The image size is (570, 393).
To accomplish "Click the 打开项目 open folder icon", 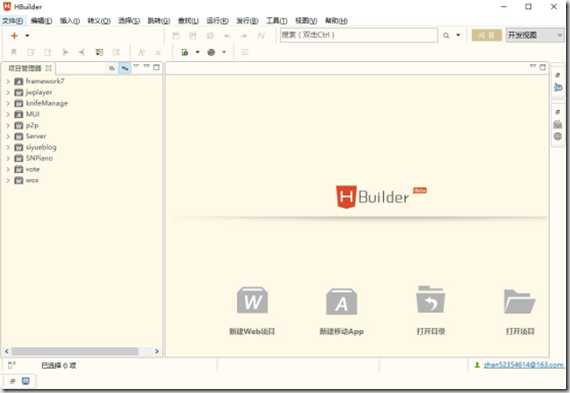I will tap(519, 301).
